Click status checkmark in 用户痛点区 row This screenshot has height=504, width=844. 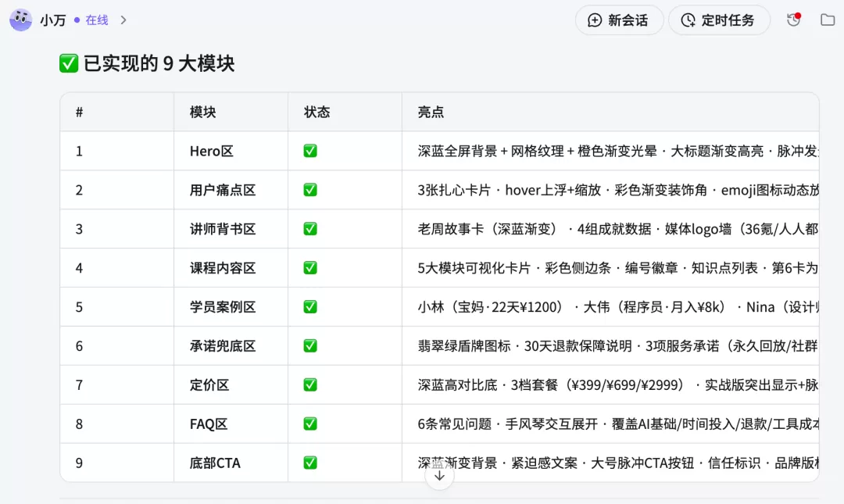pos(310,190)
